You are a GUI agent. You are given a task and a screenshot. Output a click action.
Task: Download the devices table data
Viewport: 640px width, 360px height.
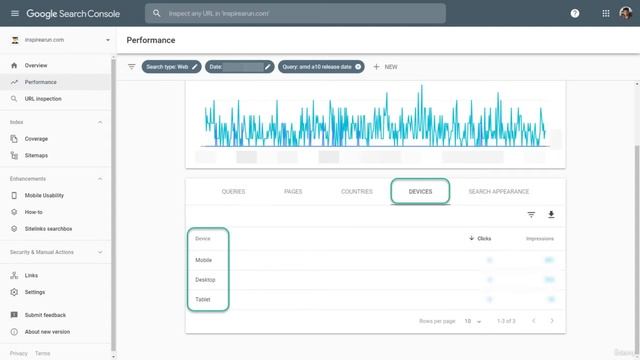tap(551, 214)
